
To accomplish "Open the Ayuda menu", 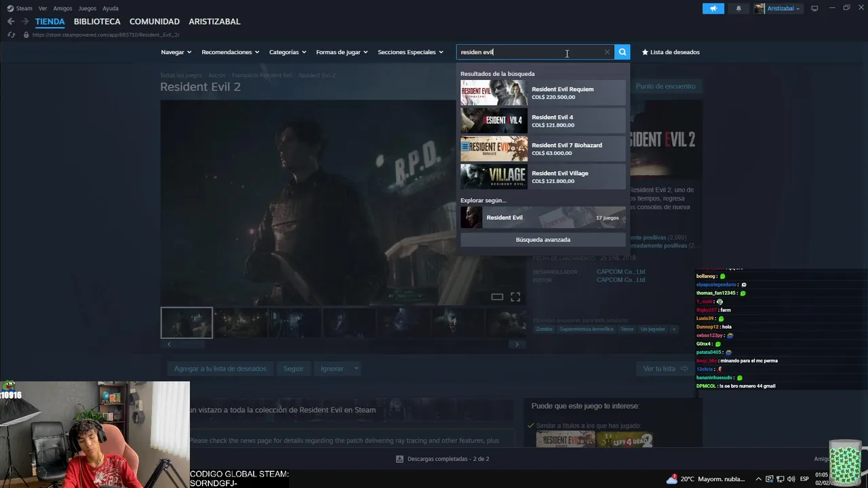I will coord(110,8).
